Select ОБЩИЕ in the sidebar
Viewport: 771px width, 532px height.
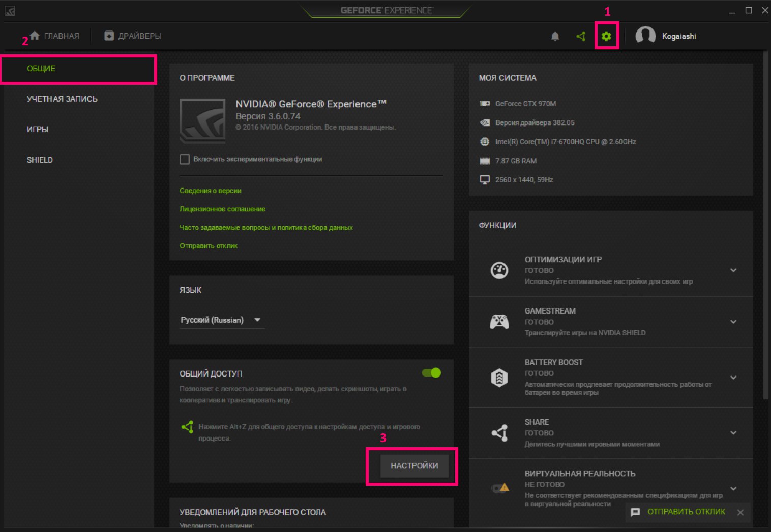tap(78, 69)
